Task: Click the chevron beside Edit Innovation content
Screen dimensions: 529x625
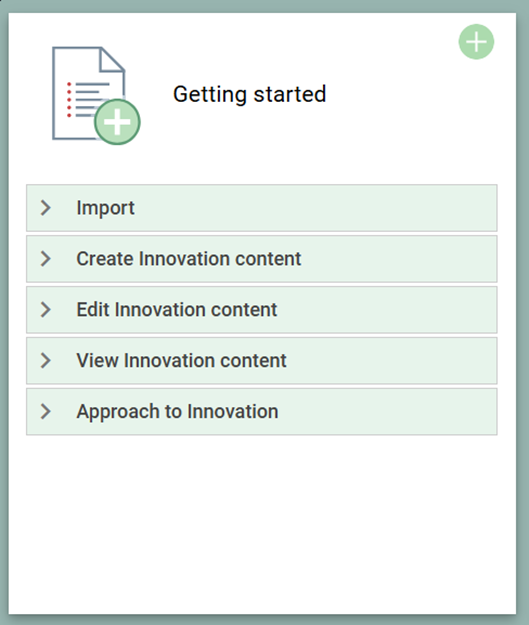Action: pyautogui.click(x=46, y=310)
